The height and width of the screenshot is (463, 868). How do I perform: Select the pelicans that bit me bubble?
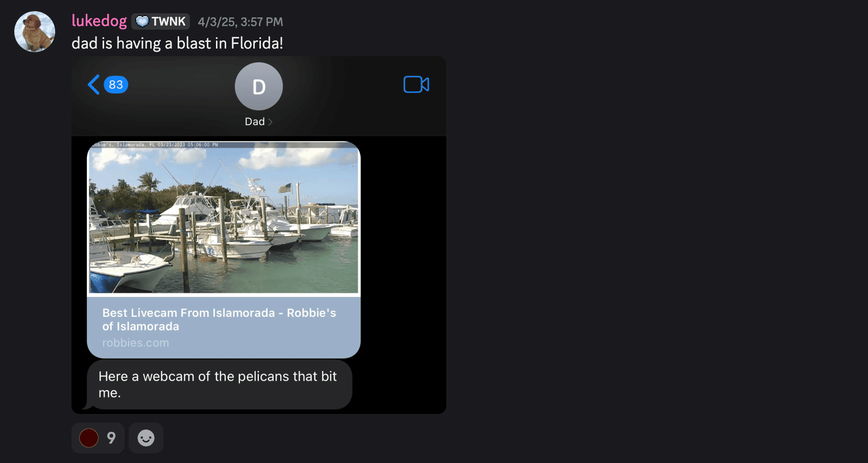(220, 384)
